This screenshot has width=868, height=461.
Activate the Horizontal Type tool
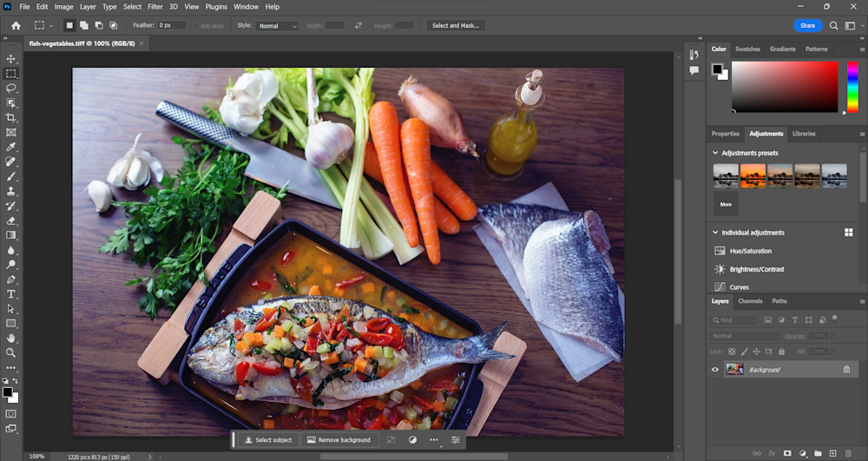pyautogui.click(x=11, y=294)
